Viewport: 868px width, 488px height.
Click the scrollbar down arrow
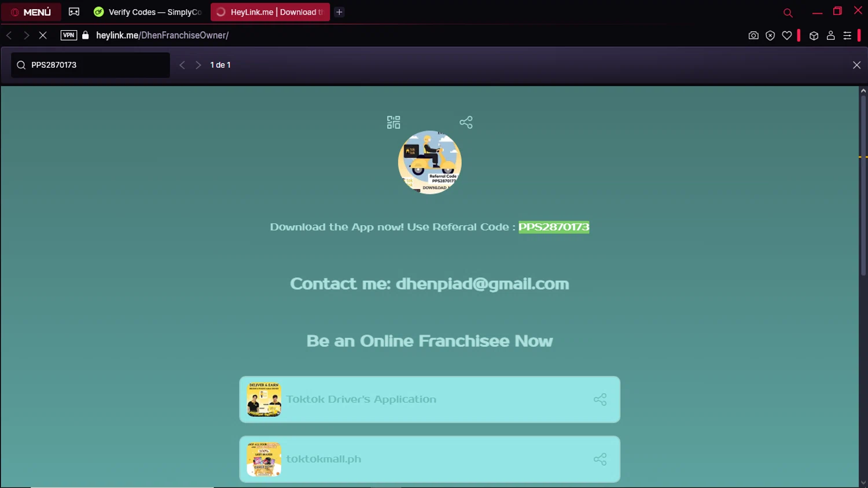click(863, 483)
